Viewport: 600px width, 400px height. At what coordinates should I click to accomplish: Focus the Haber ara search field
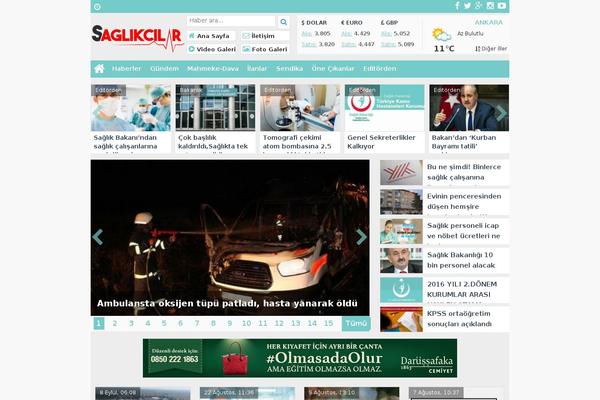[x=231, y=21]
